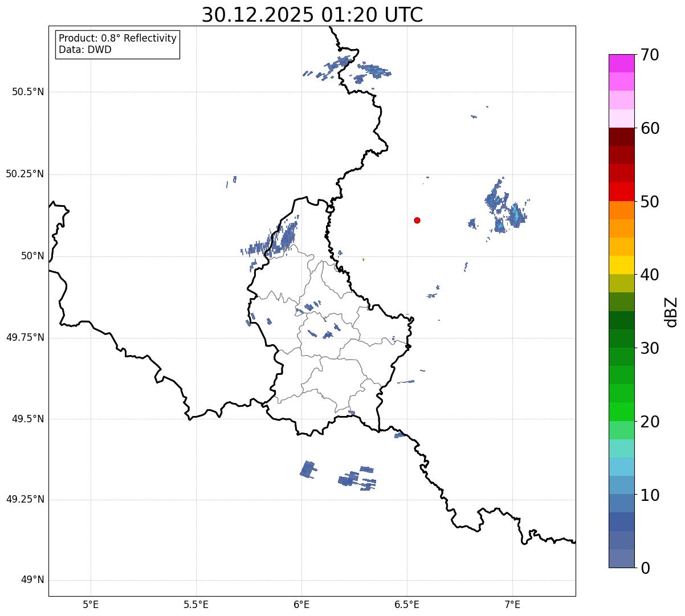The height and width of the screenshot is (616, 685).
Task: Click the colorbar tick label "40"
Action: click(649, 275)
